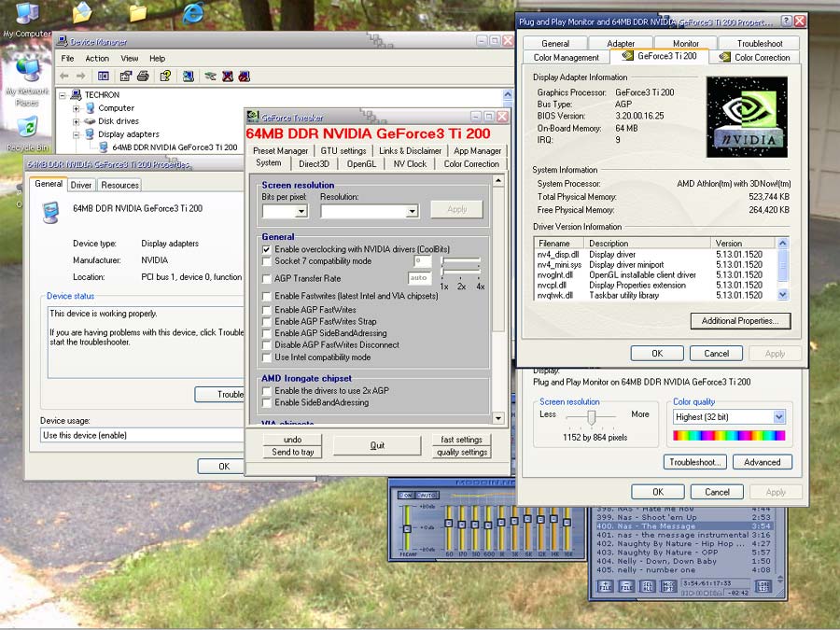The height and width of the screenshot is (630, 840).
Task: Toggle the equalizer ON button in Winamp
Action: click(406, 495)
